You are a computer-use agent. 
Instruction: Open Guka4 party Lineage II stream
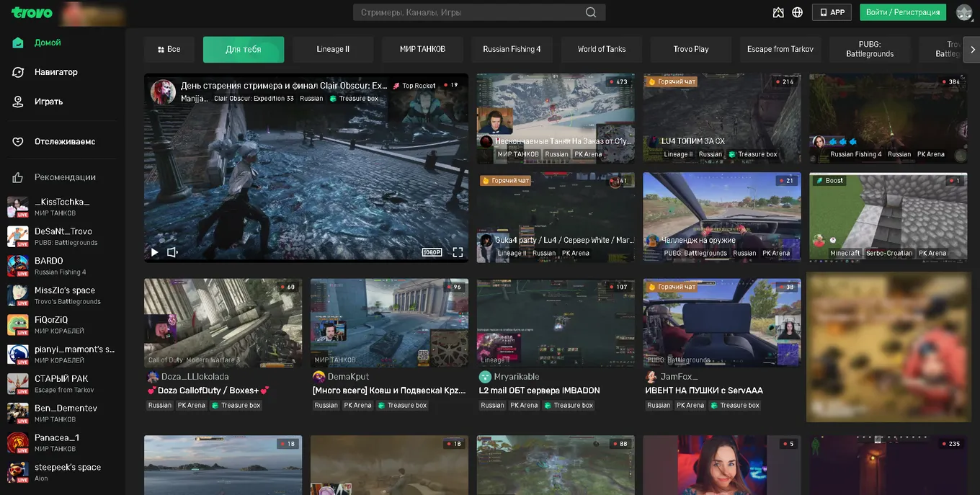click(556, 217)
